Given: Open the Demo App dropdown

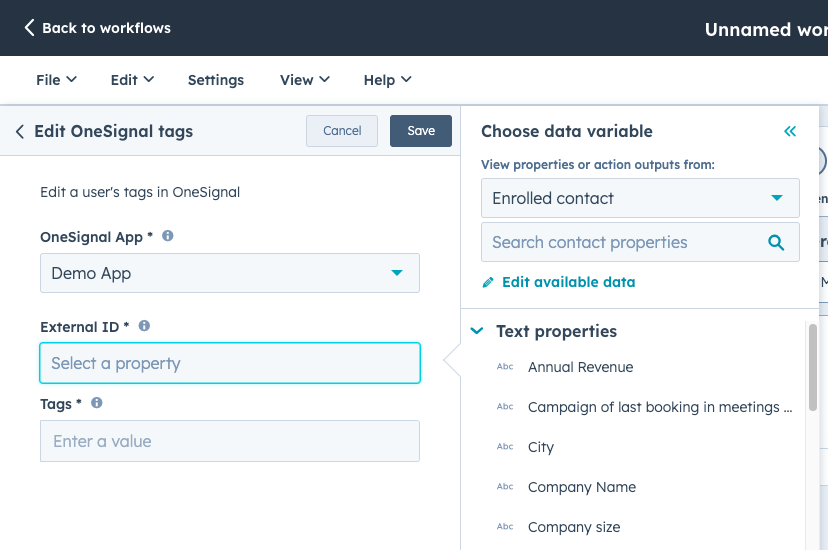Looking at the screenshot, I should [230, 273].
